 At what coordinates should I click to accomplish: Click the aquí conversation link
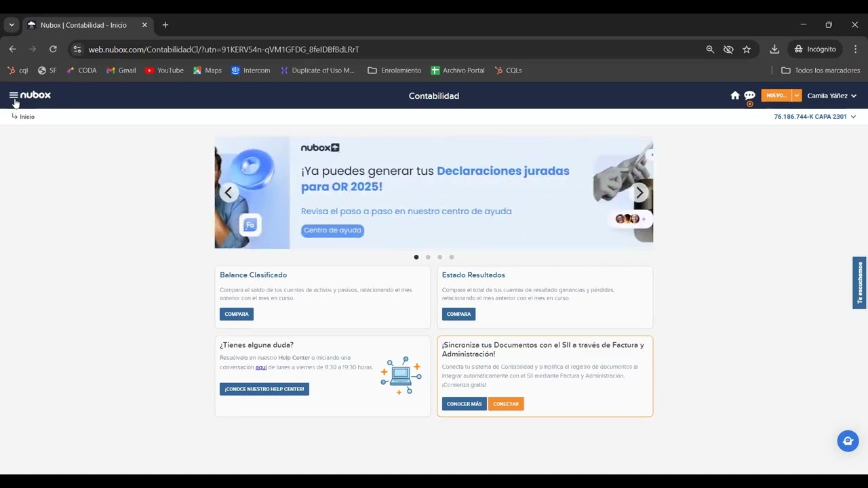point(261,367)
